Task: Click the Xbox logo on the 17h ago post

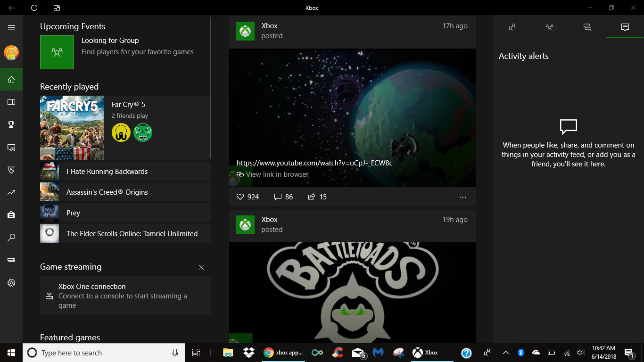Action: pyautogui.click(x=245, y=31)
